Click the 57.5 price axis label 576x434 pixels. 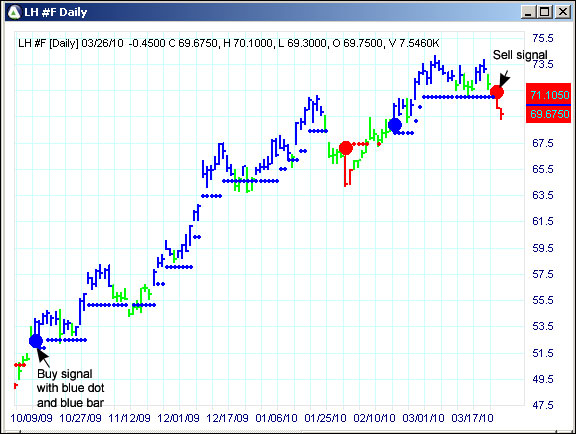click(543, 274)
